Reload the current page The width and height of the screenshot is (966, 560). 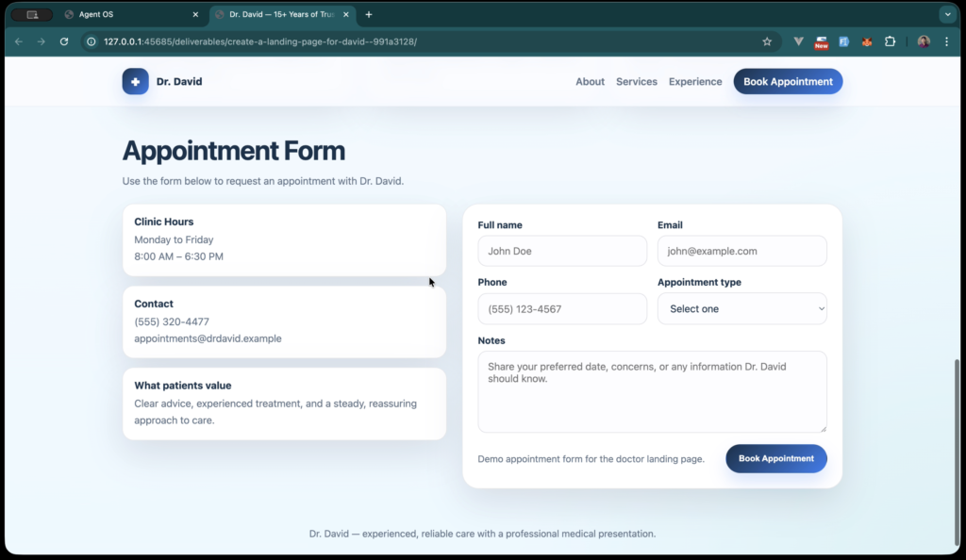click(63, 41)
